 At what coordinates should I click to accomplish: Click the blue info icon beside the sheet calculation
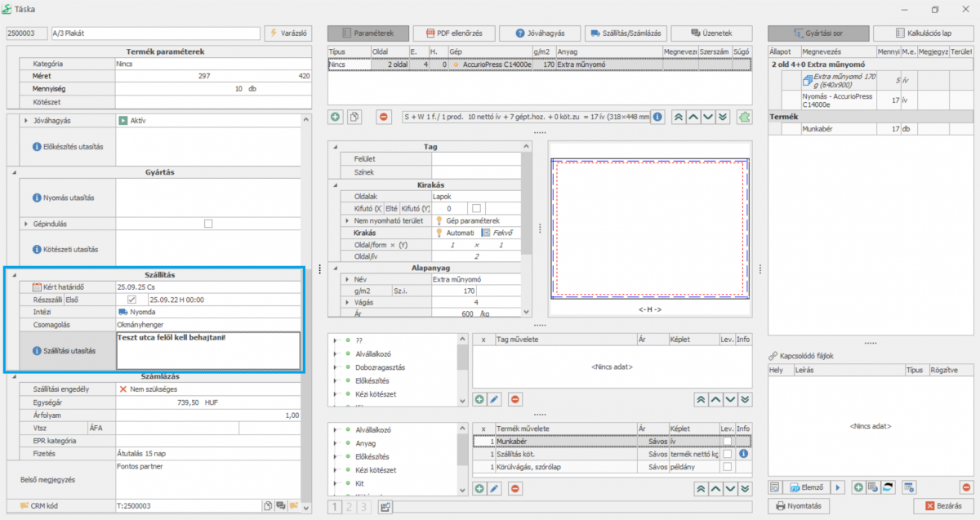tap(657, 117)
